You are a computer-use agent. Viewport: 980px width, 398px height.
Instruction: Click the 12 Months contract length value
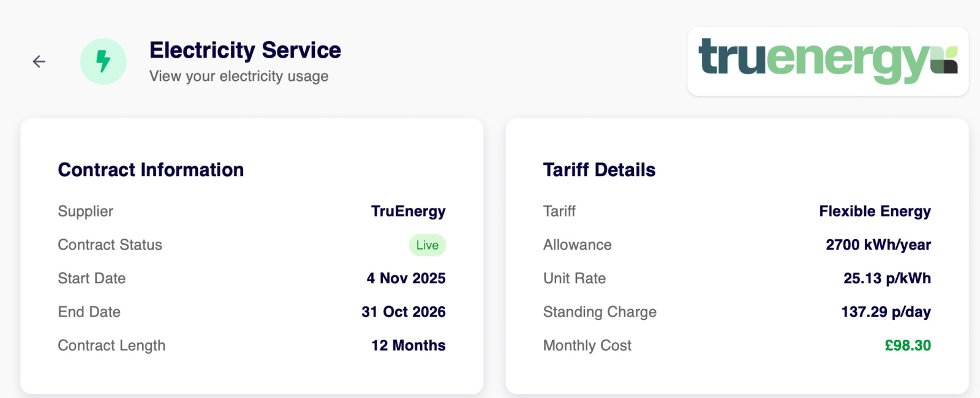(408, 346)
